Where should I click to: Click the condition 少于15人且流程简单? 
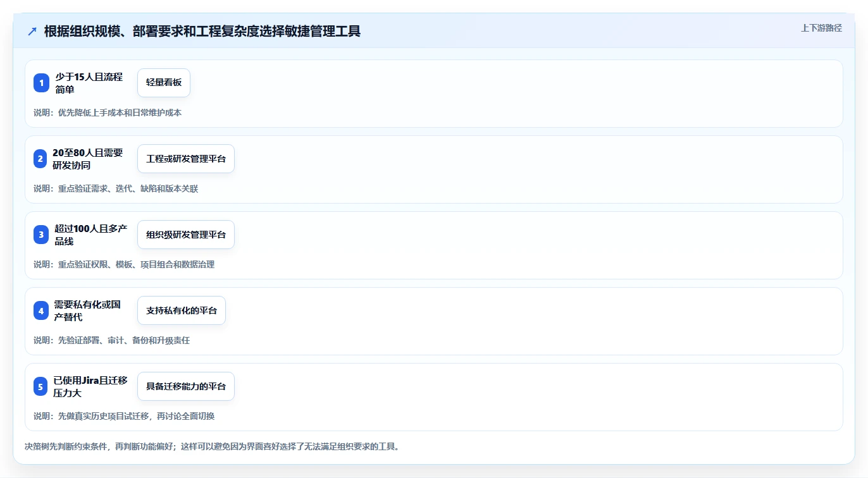[x=89, y=83]
